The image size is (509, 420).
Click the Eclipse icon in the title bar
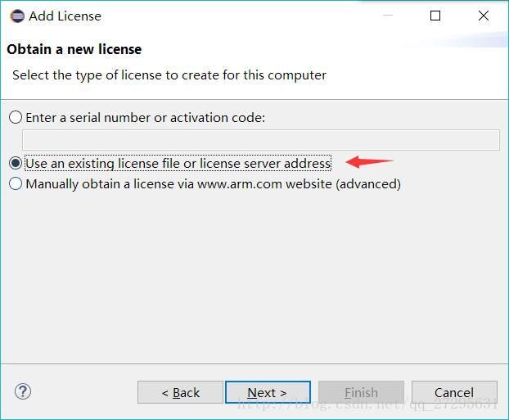[16, 16]
